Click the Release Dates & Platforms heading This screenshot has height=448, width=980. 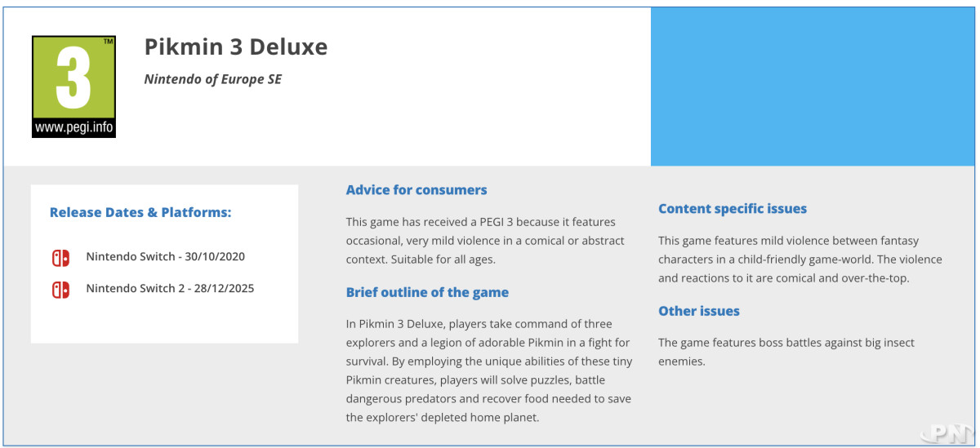click(x=140, y=212)
